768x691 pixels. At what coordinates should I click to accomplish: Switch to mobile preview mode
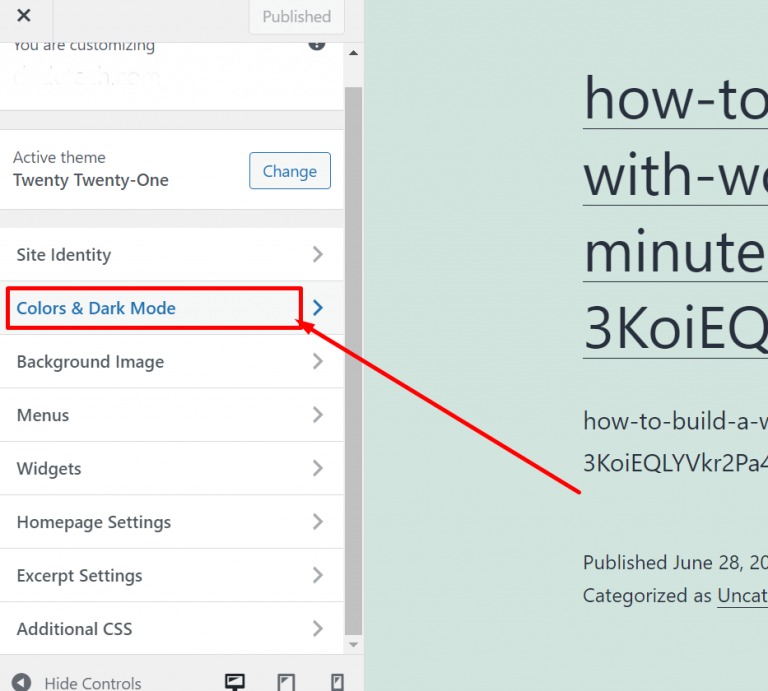[337, 682]
